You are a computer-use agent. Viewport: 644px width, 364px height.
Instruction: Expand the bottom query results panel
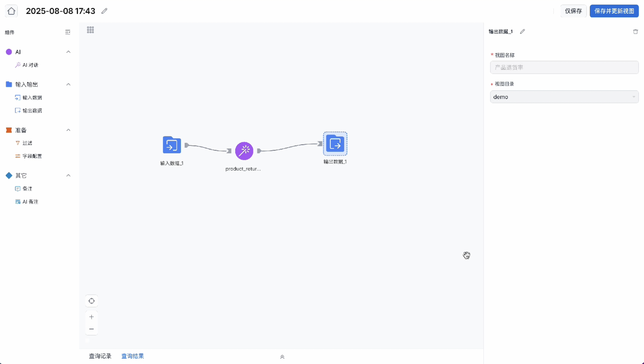point(282,357)
